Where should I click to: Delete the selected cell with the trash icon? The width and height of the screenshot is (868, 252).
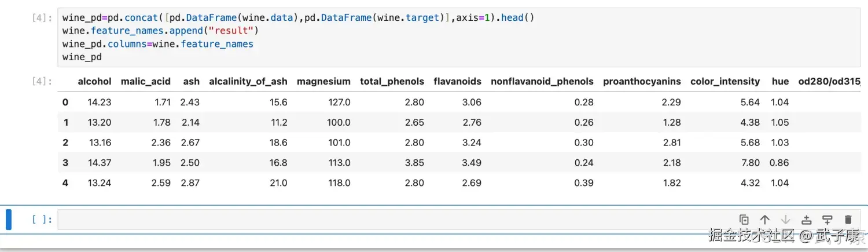848,220
